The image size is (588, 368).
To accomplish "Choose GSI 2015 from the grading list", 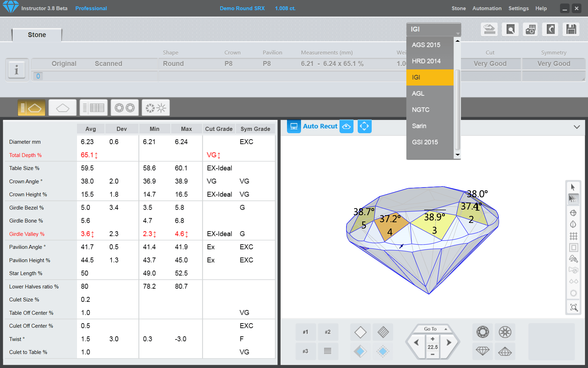I will click(430, 142).
